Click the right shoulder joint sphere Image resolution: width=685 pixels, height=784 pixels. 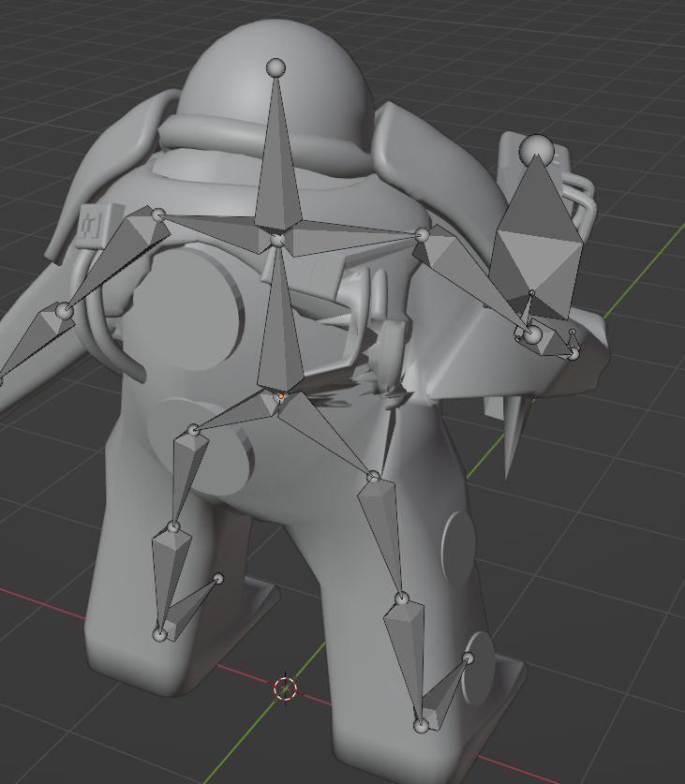click(423, 234)
